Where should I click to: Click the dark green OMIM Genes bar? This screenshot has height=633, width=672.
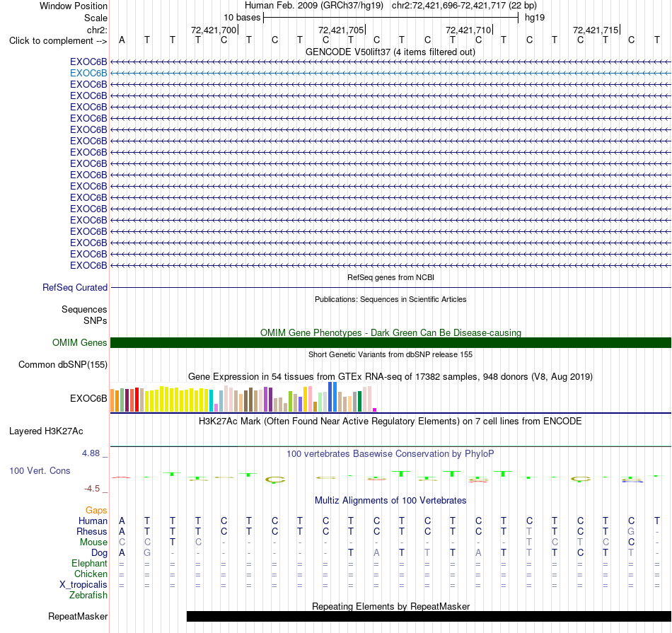click(390, 343)
